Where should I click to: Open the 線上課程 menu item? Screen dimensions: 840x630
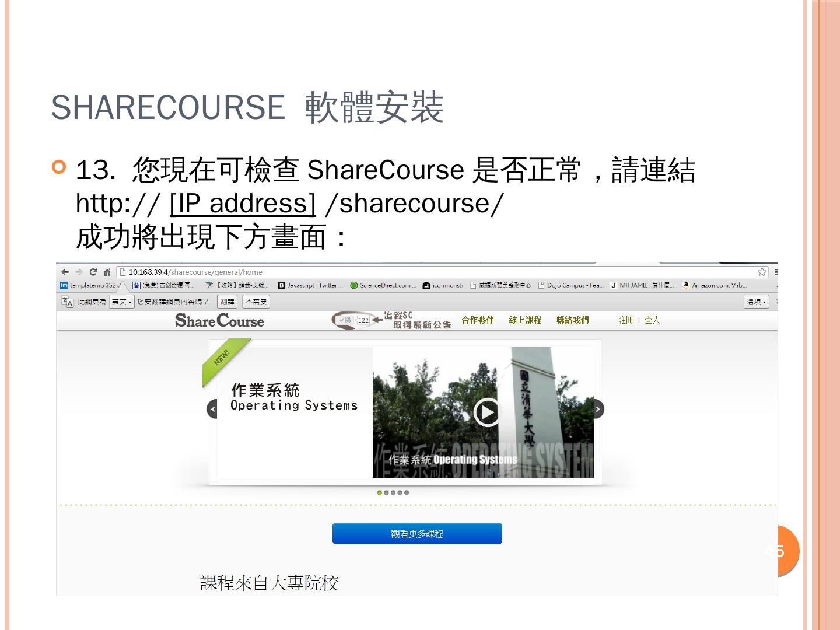coord(525,320)
